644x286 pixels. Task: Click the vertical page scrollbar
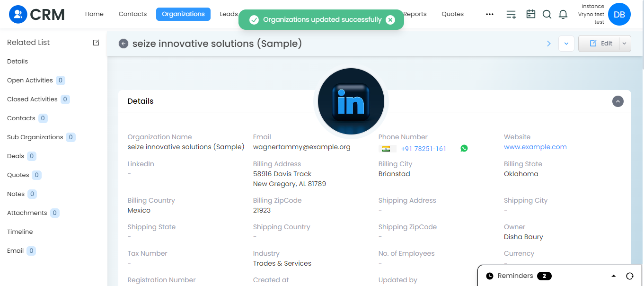pos(642,35)
